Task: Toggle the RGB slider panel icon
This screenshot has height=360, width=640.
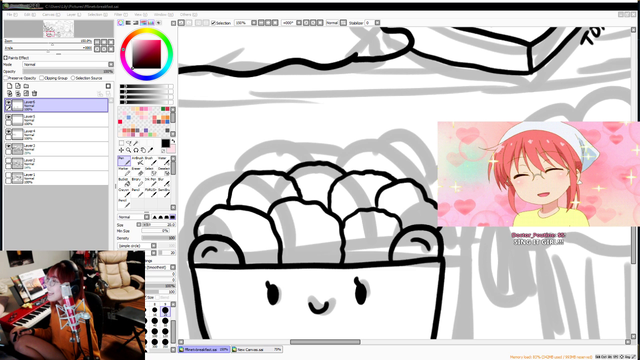Action: pos(128,23)
